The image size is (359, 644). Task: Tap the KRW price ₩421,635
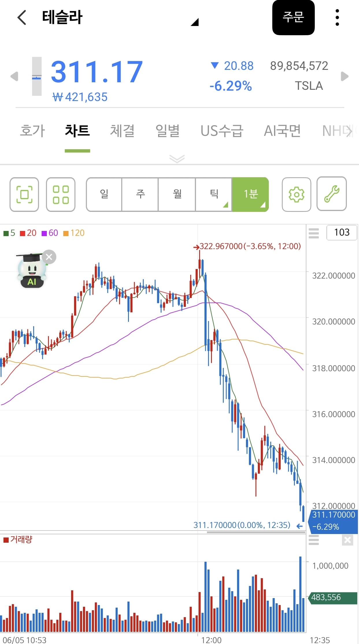click(80, 97)
